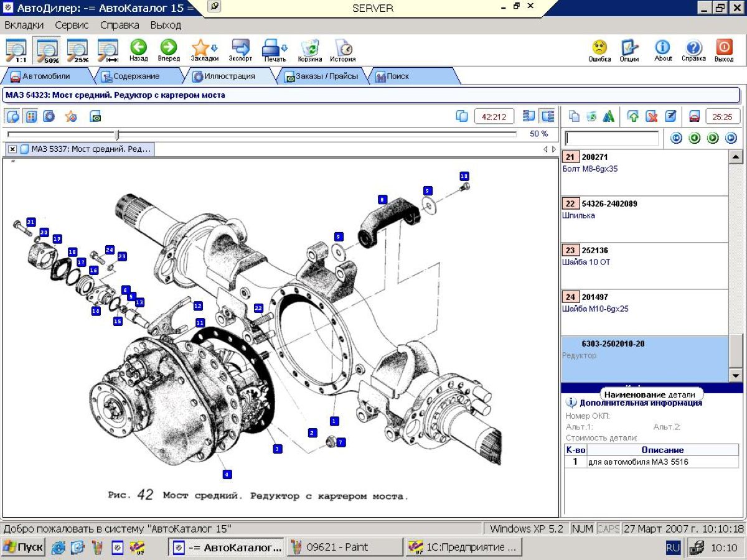The width and height of the screenshot is (747, 560).
Task: Jump to first part record
Action: tap(676, 138)
